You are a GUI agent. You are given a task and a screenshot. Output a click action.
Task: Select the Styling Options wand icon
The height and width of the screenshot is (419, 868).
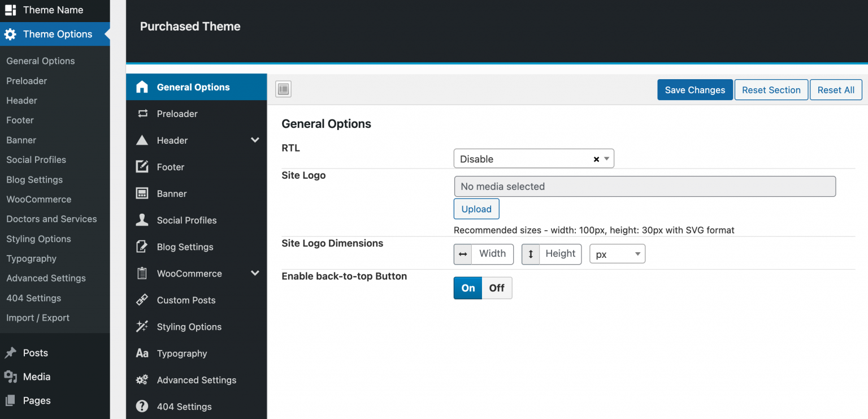pyautogui.click(x=142, y=326)
